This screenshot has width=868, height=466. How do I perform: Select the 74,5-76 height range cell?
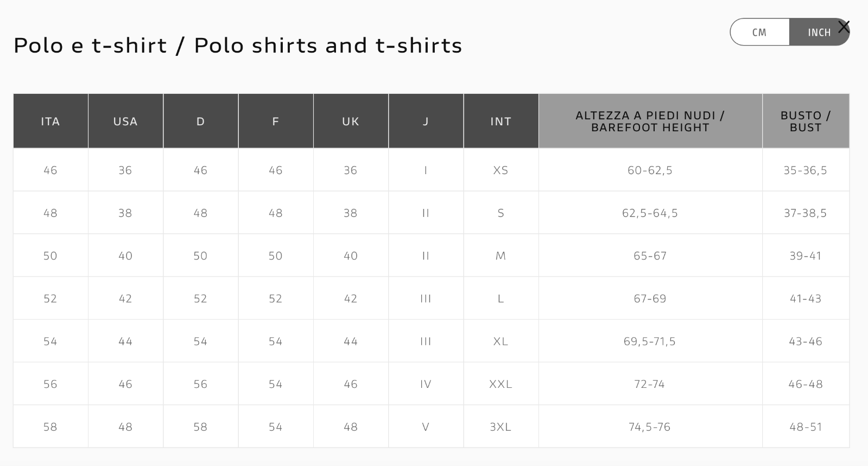650,427
